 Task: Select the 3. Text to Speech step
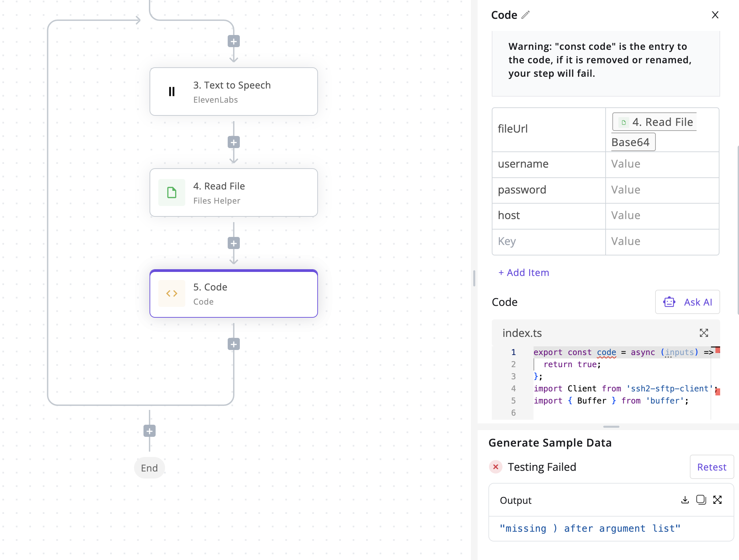coord(233,92)
